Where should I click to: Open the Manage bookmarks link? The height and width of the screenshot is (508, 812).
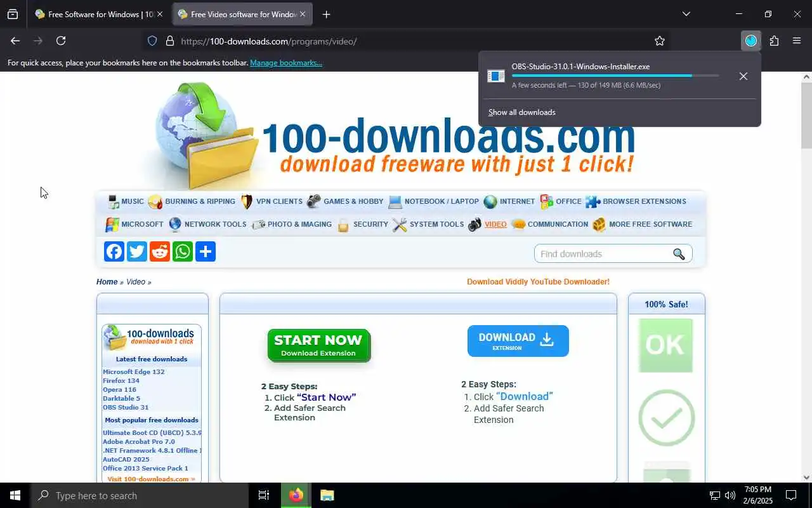click(x=286, y=63)
